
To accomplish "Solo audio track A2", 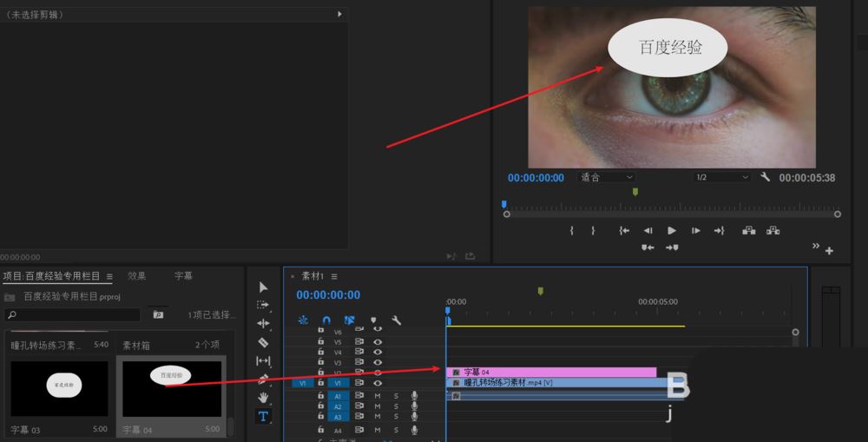I will point(396,406).
